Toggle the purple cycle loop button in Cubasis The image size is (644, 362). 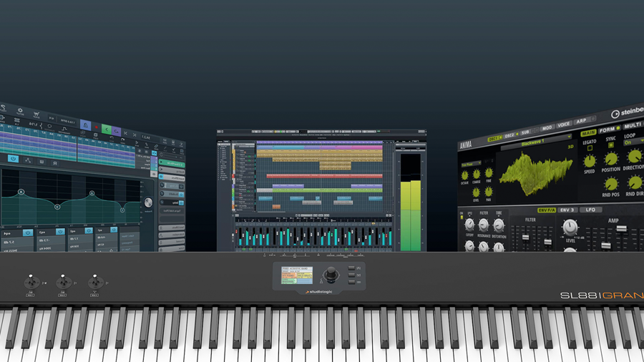click(x=116, y=131)
